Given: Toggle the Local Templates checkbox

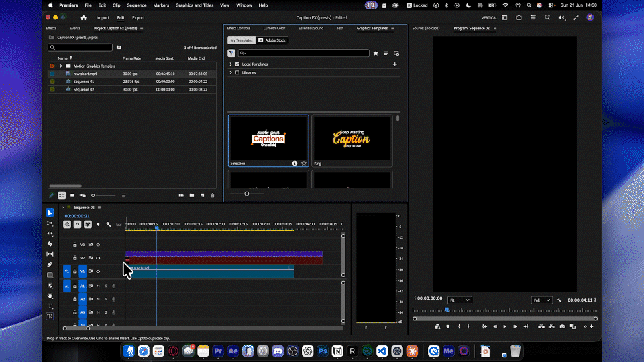Looking at the screenshot, I should (237, 64).
